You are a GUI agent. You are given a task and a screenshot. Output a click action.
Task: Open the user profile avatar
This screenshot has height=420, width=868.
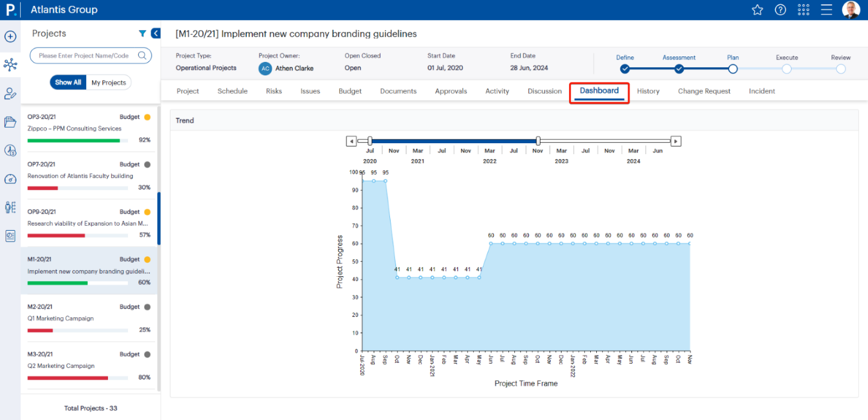click(x=851, y=10)
